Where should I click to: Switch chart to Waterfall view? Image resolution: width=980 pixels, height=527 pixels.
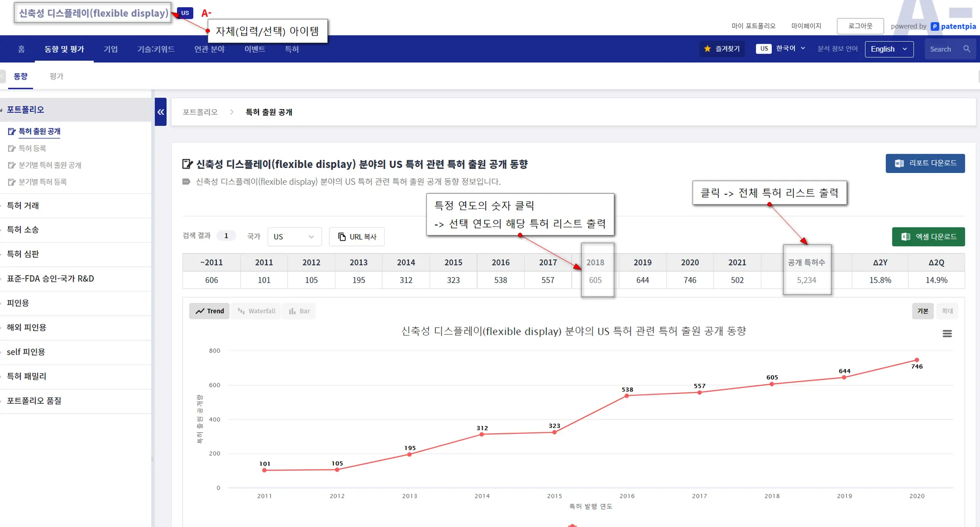tap(256, 311)
